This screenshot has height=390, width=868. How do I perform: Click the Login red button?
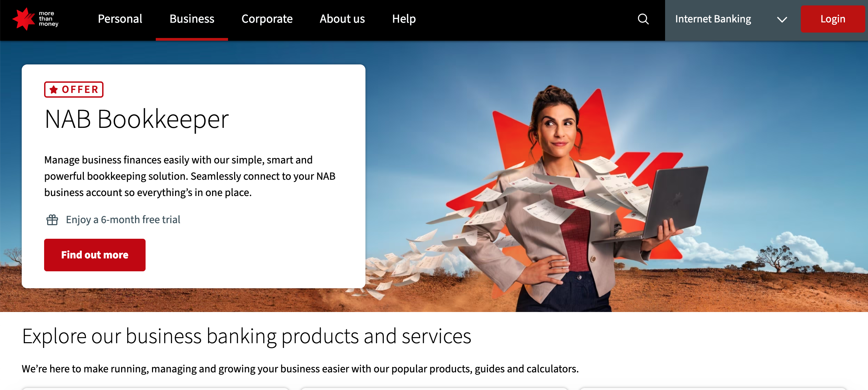pos(833,18)
